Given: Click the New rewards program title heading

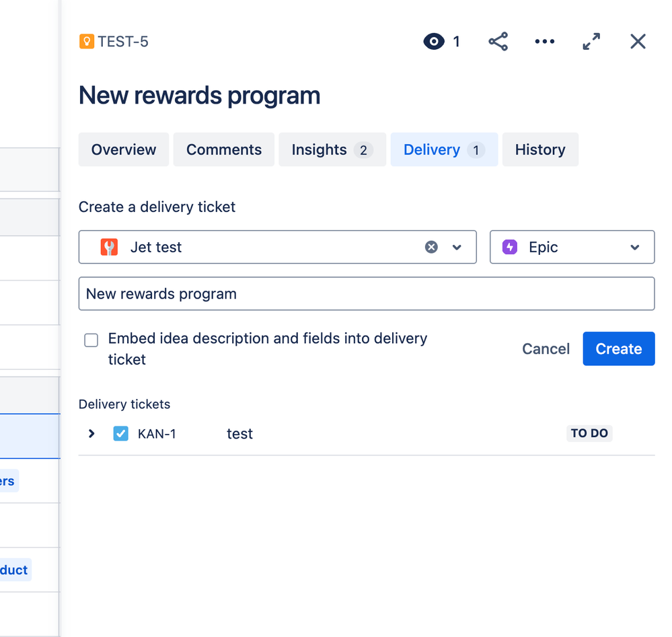Looking at the screenshot, I should [x=199, y=96].
